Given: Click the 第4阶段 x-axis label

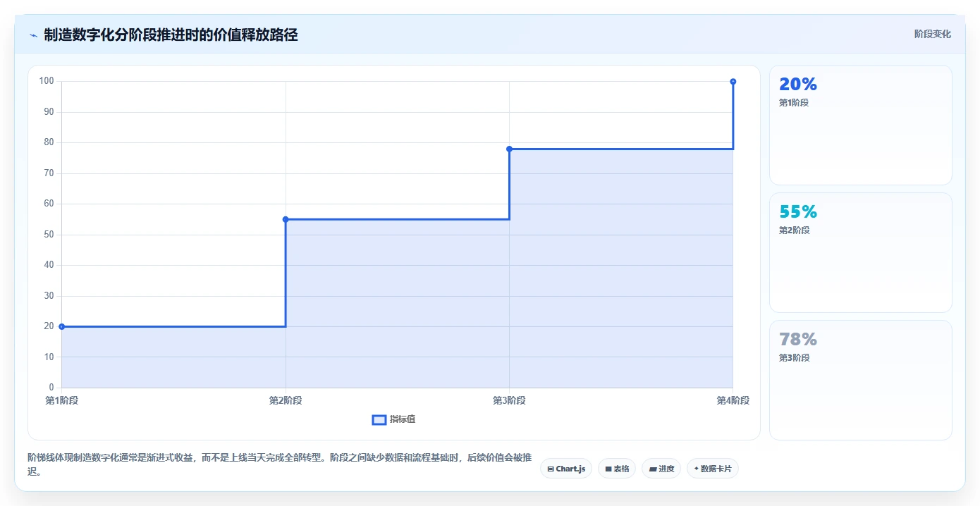Looking at the screenshot, I should tap(733, 400).
